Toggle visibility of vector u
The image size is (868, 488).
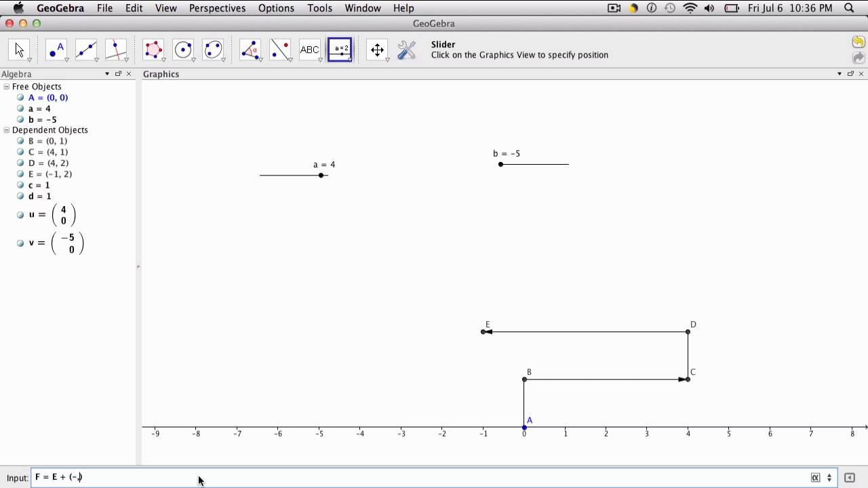(20, 215)
